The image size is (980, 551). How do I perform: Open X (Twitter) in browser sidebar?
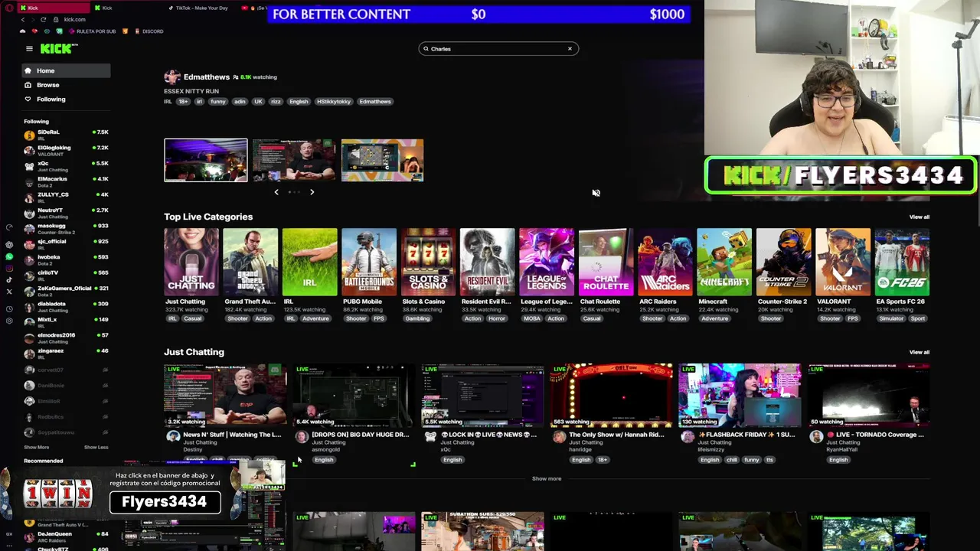[9, 292]
